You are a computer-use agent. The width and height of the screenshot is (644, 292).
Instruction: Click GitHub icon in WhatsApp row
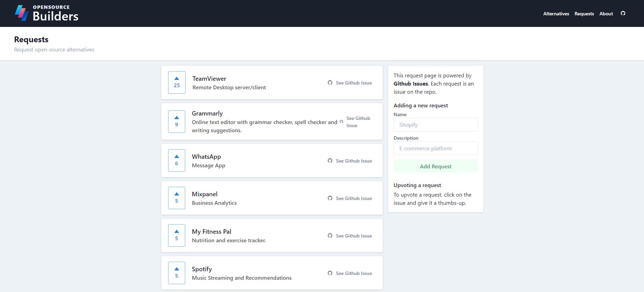click(330, 160)
